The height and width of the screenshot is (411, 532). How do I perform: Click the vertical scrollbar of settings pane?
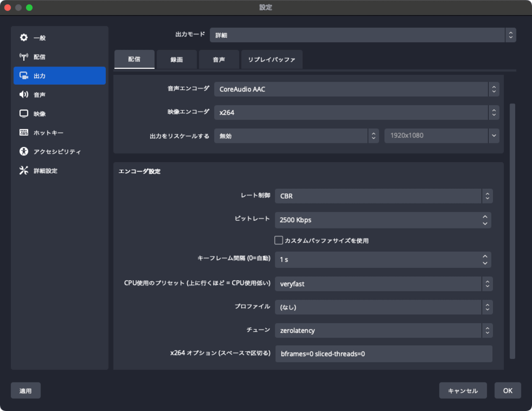[x=512, y=231]
